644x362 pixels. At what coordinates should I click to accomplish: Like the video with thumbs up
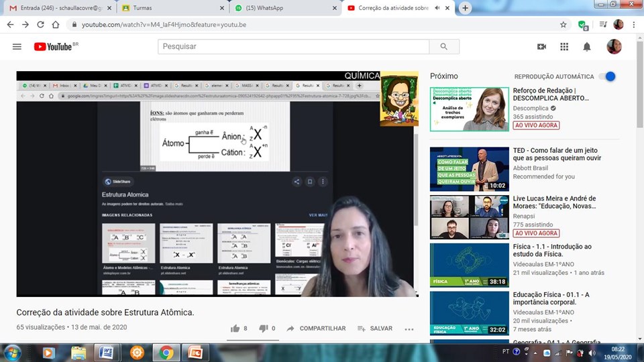[x=235, y=328]
